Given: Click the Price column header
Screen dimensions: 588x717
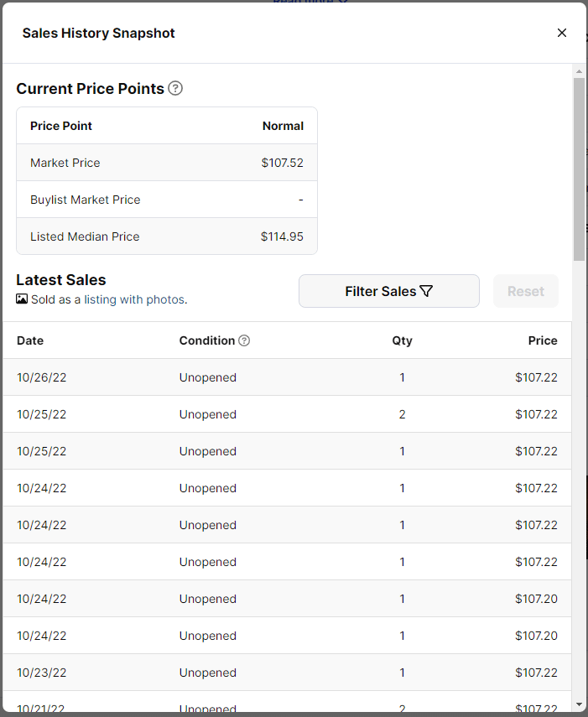Looking at the screenshot, I should 543,340.
